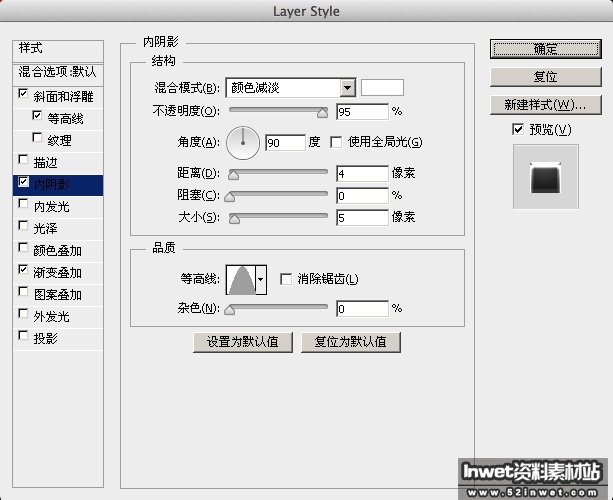Click the angle value field showing 90
Screen dimensions: 613x500
(285, 143)
